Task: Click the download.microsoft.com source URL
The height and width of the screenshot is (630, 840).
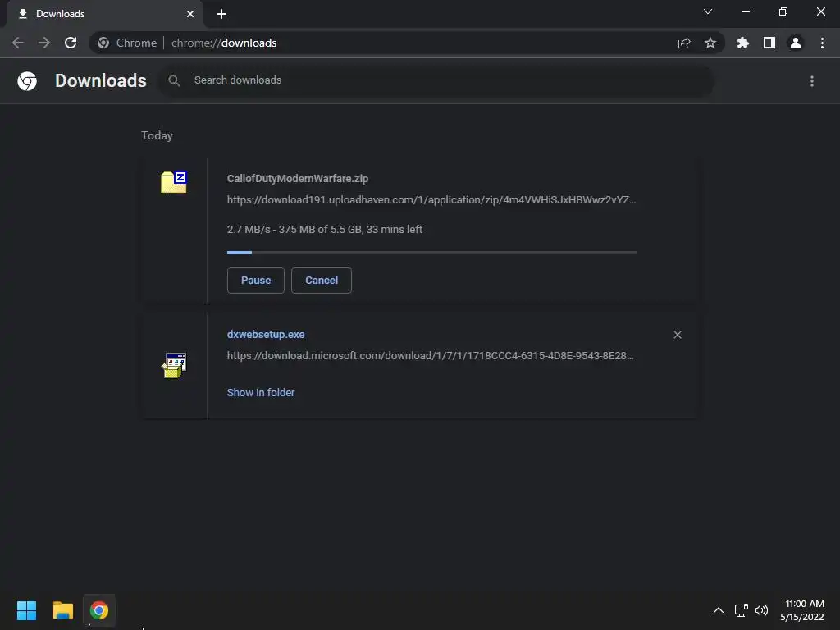Action: click(x=430, y=356)
